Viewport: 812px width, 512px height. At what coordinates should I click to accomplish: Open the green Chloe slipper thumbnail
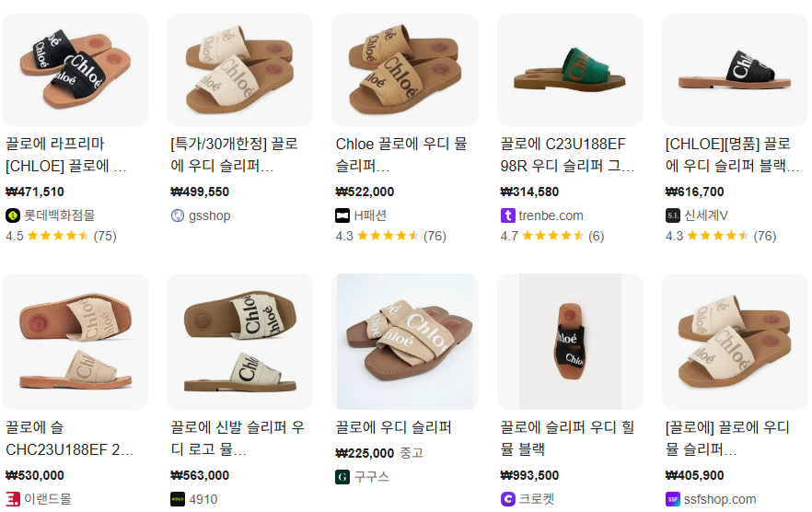[x=570, y=70]
